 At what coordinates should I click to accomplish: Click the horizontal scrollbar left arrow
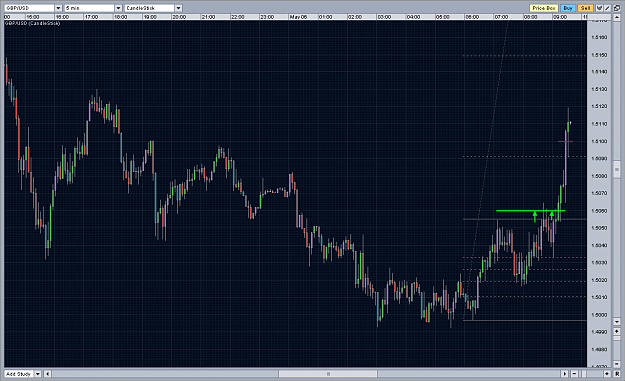(x=47, y=374)
